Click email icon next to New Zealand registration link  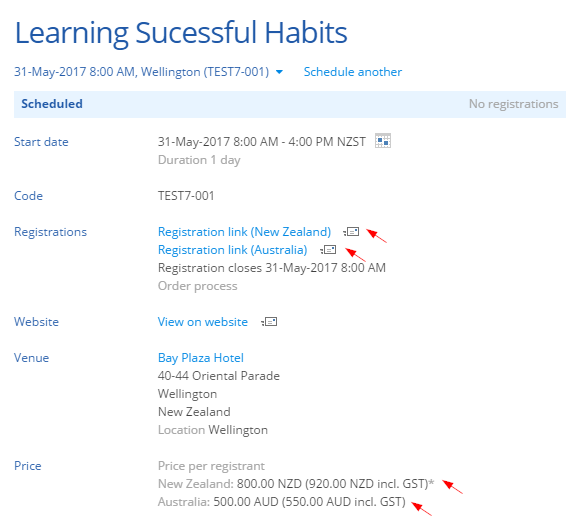[x=351, y=232]
